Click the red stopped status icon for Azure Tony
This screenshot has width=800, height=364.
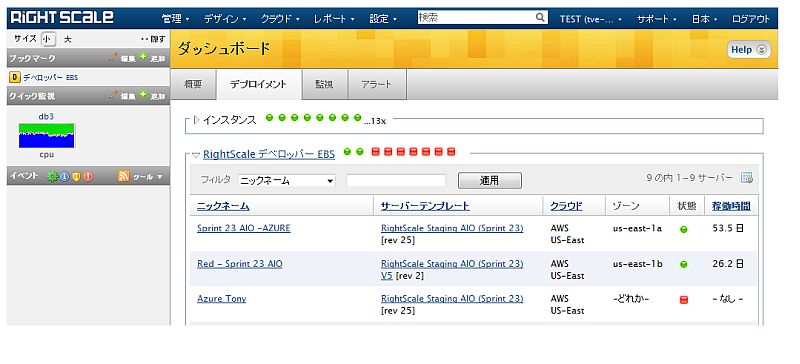pos(684,300)
